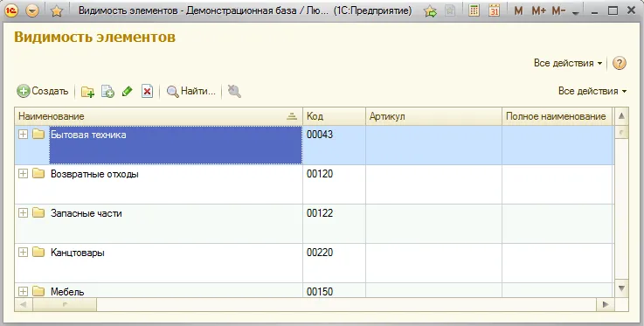Click the Код column header
Image resolution: width=644 pixels, height=326 pixels.
334,116
